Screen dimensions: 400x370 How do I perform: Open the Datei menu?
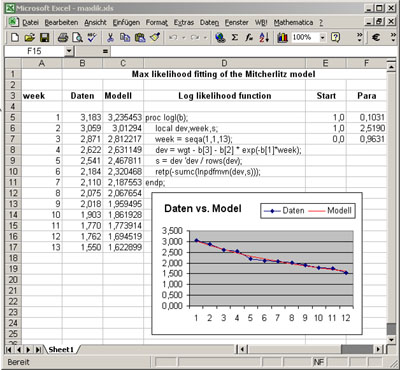click(30, 22)
